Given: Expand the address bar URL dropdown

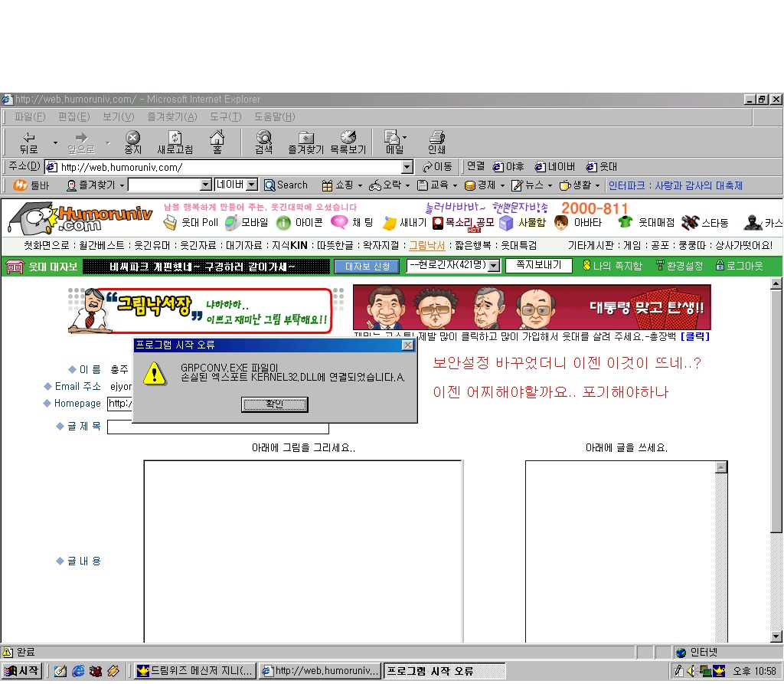Looking at the screenshot, I should tap(407, 167).
